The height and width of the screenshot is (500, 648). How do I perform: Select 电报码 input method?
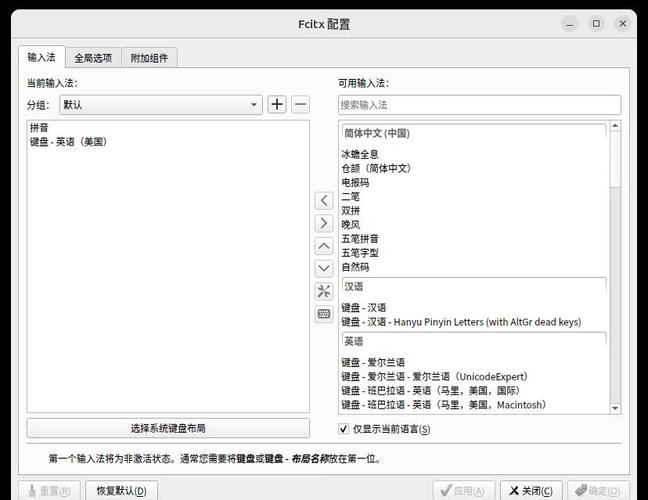(x=474, y=183)
